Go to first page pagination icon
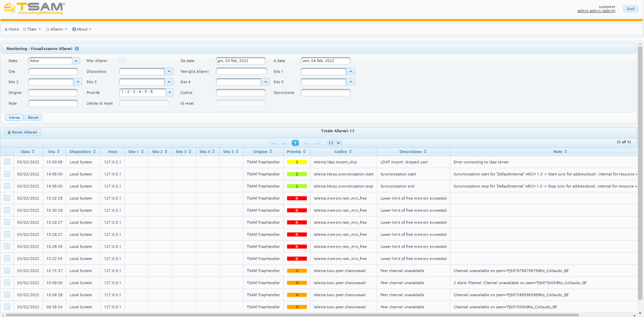The width and height of the screenshot is (644, 317). (273, 143)
